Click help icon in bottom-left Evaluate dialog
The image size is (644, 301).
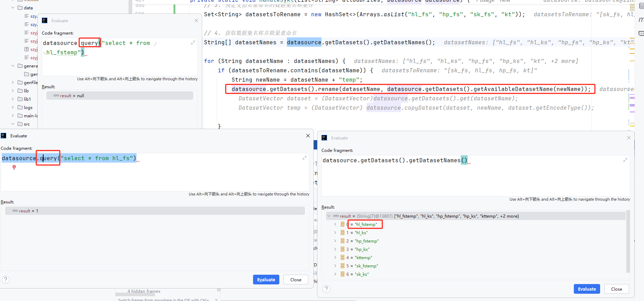(x=6, y=280)
